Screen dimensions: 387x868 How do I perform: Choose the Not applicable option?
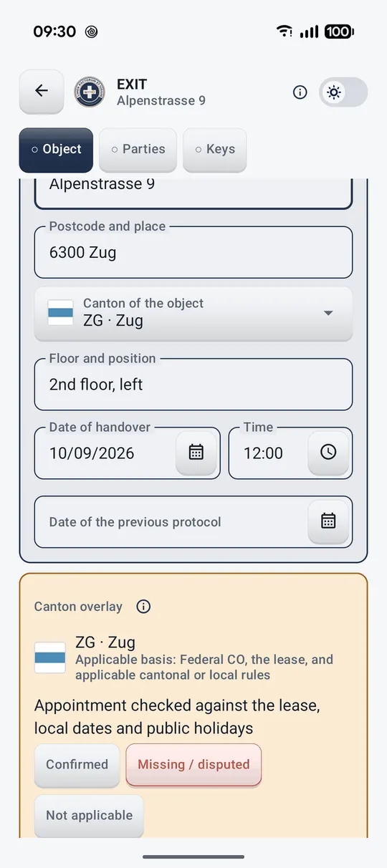(x=89, y=816)
